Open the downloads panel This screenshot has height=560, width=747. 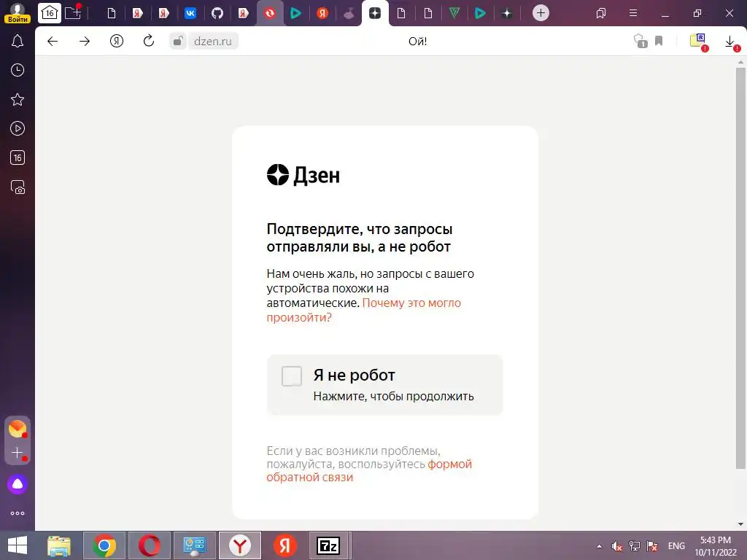[731, 42]
